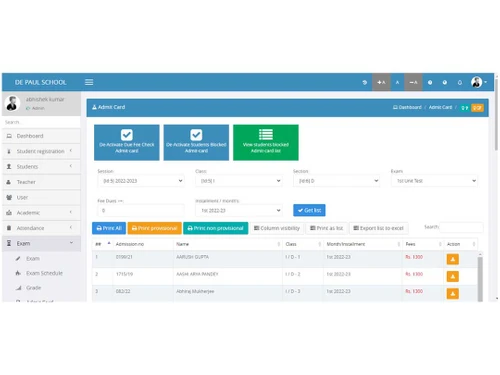Click the sidebar Search field
Image resolution: width=500 pixels, height=375 pixels.
pos(41,122)
